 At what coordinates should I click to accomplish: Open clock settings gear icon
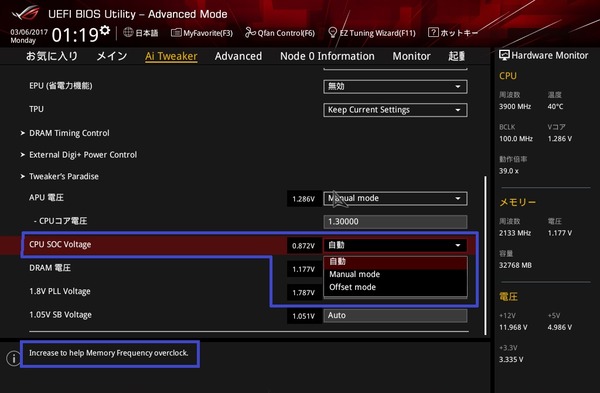[105, 30]
